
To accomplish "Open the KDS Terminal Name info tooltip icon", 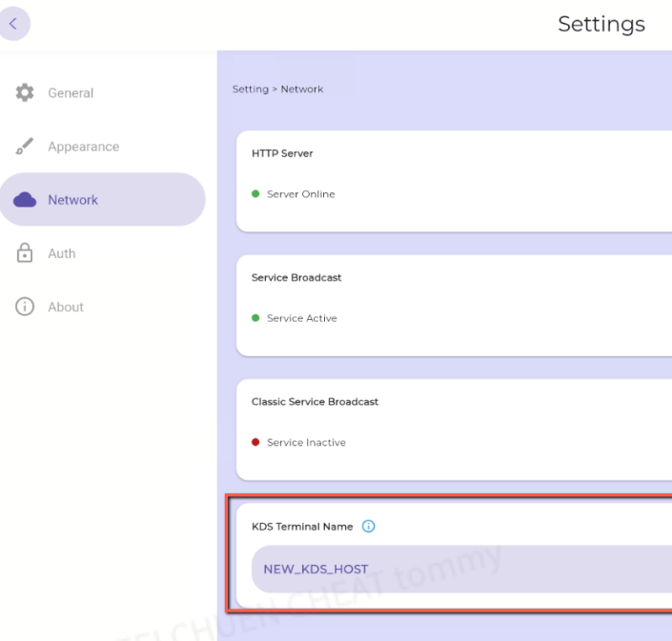I will pyautogui.click(x=369, y=527).
